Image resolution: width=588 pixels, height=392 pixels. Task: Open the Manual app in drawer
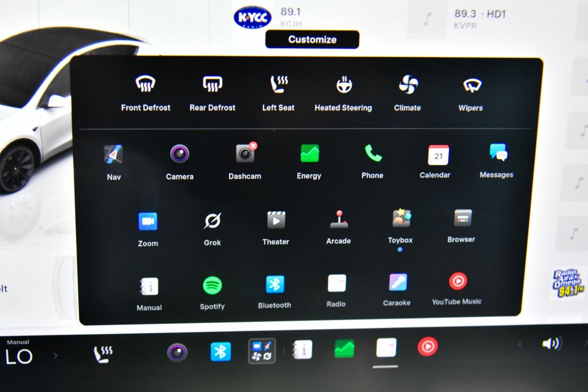tap(149, 294)
